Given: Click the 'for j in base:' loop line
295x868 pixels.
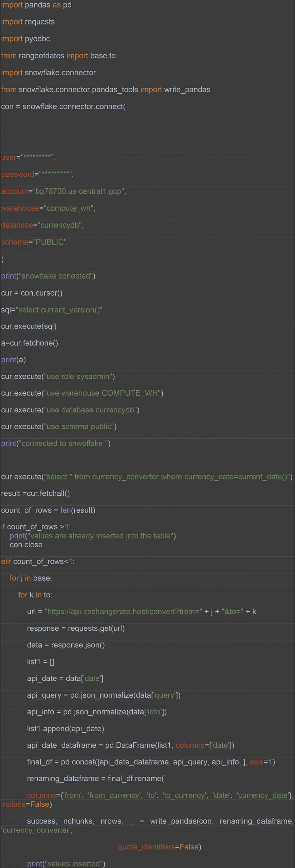Looking at the screenshot, I should point(31,578).
